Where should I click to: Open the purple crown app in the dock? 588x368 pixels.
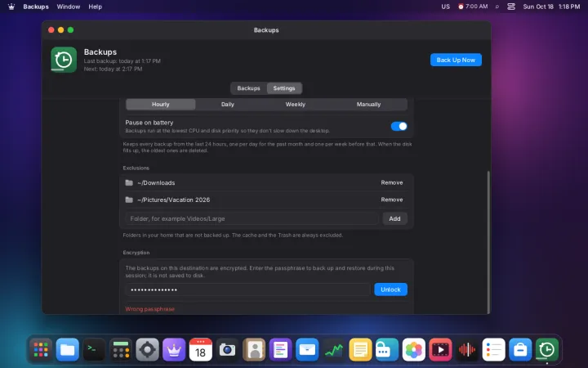pos(174,350)
